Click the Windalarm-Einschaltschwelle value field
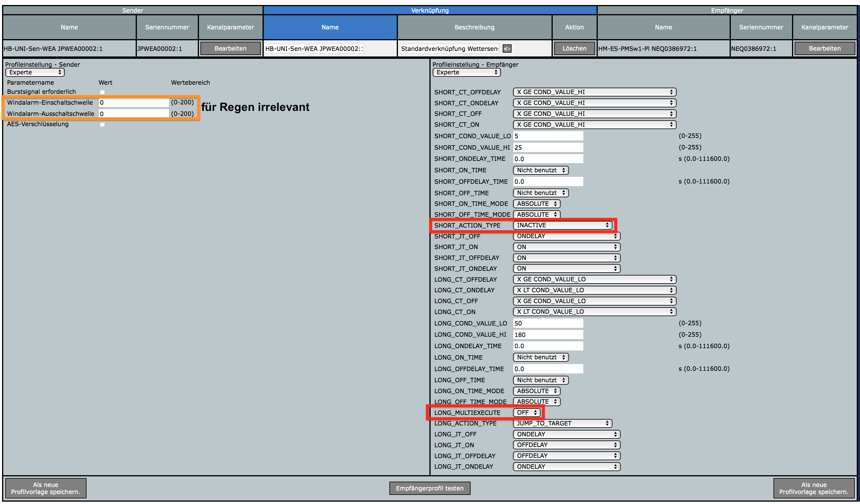Screen dimensions: 860x504 coord(133,103)
